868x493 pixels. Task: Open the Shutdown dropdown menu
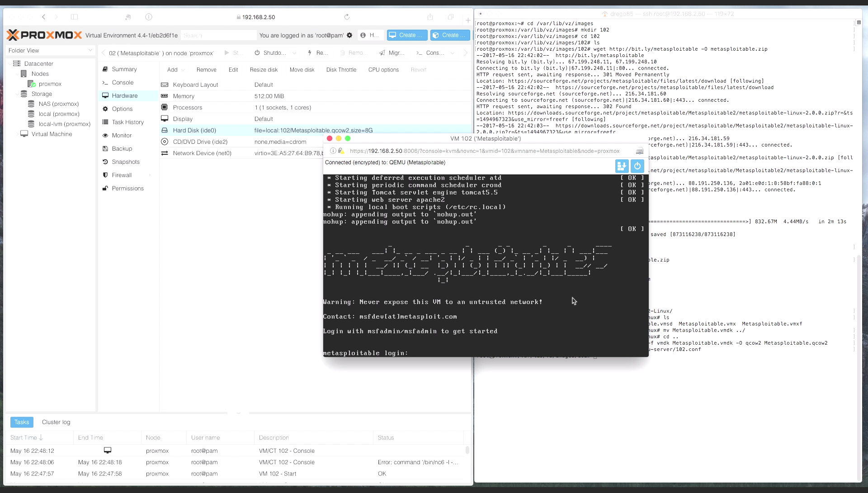pyautogui.click(x=294, y=52)
